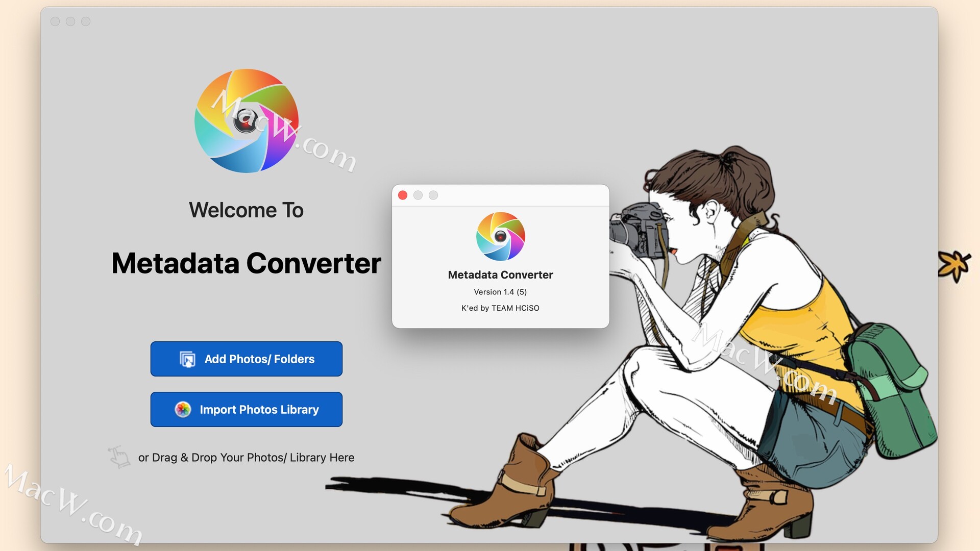Screen dimensions: 980x551
Task: Click the Welcome To heading text
Action: click(247, 210)
